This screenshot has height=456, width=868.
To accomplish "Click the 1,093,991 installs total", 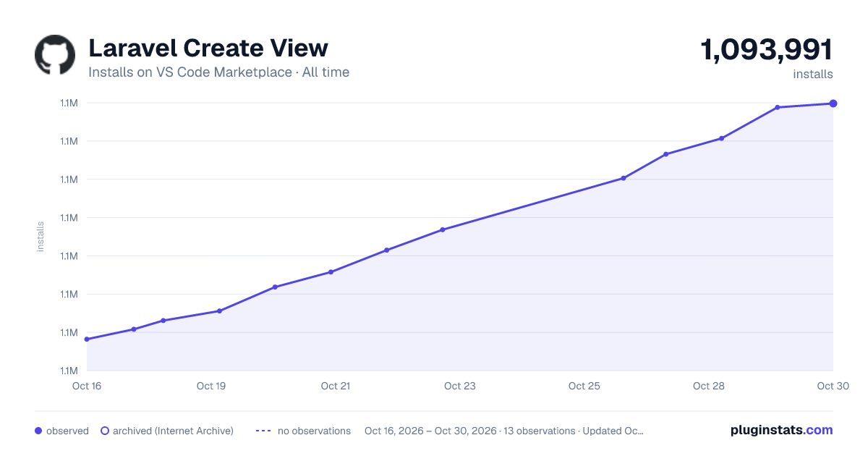I will (767, 50).
